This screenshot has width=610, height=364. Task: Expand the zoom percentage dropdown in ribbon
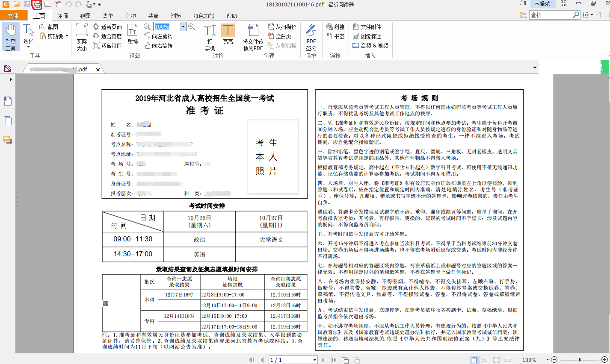point(183,26)
